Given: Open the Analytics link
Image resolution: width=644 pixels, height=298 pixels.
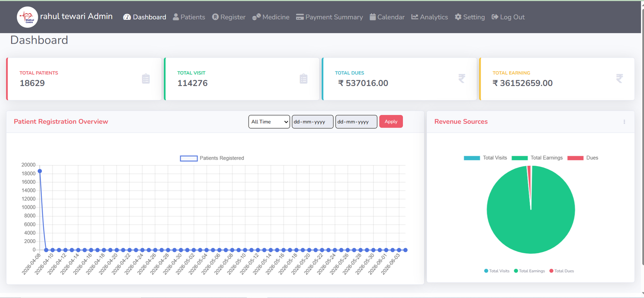Looking at the screenshot, I should 429,17.
